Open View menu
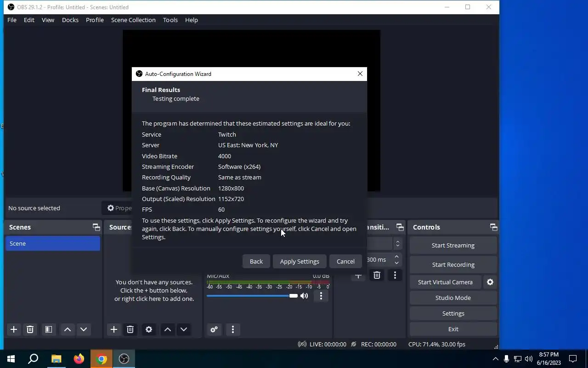This screenshot has width=588, height=368. (x=48, y=20)
